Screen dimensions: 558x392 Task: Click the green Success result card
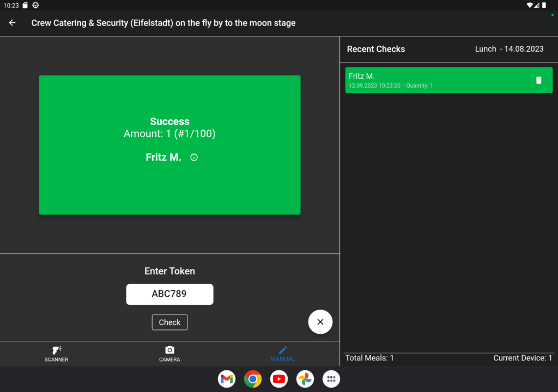coord(170,145)
